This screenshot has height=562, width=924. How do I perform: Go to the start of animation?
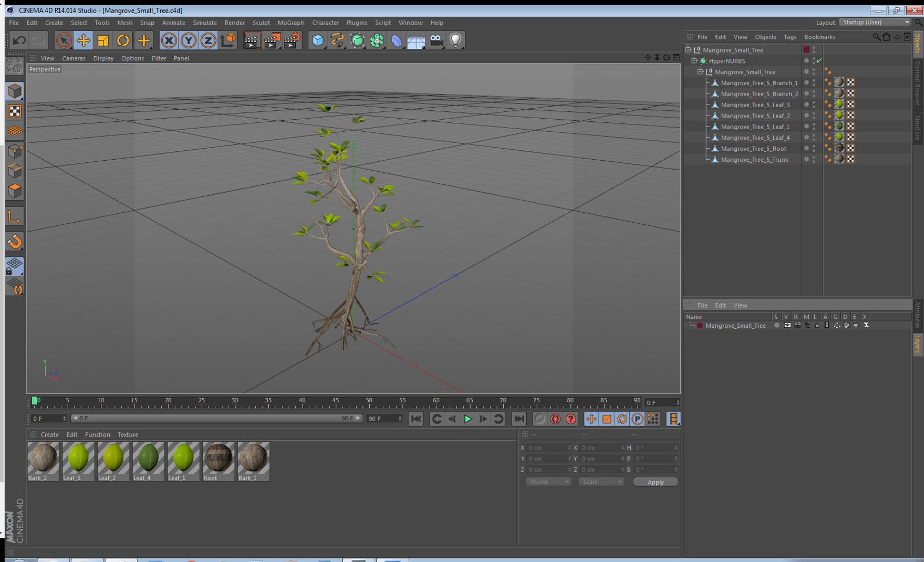(416, 419)
